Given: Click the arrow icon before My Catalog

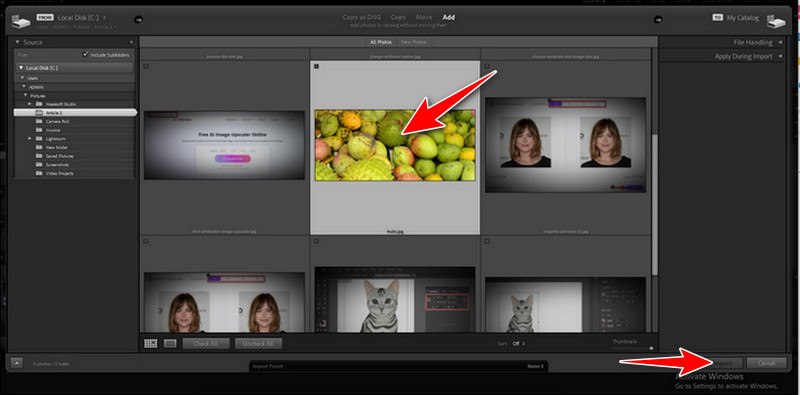Looking at the screenshot, I should [658, 20].
